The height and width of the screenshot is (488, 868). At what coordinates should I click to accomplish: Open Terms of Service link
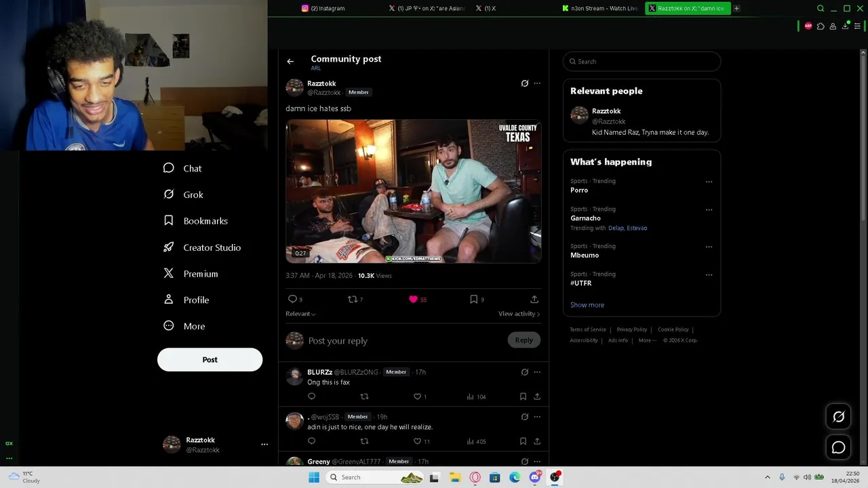[588, 329]
